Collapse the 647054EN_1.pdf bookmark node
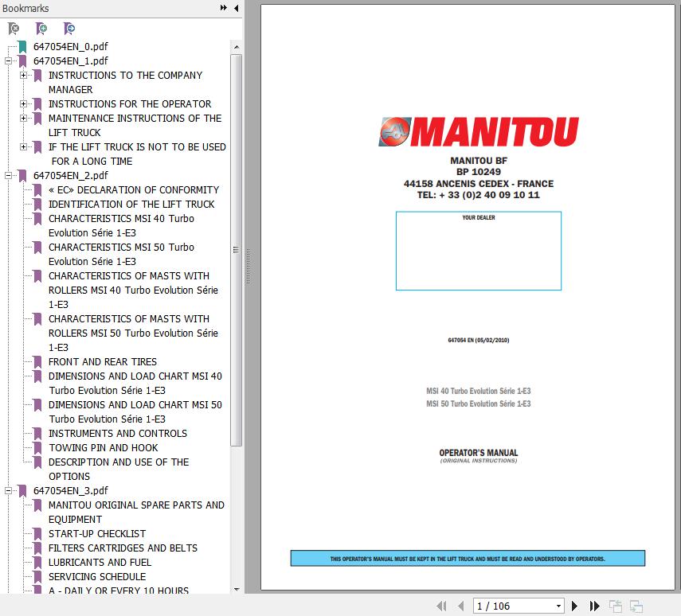This screenshot has height=616, width=681. [x=8, y=60]
